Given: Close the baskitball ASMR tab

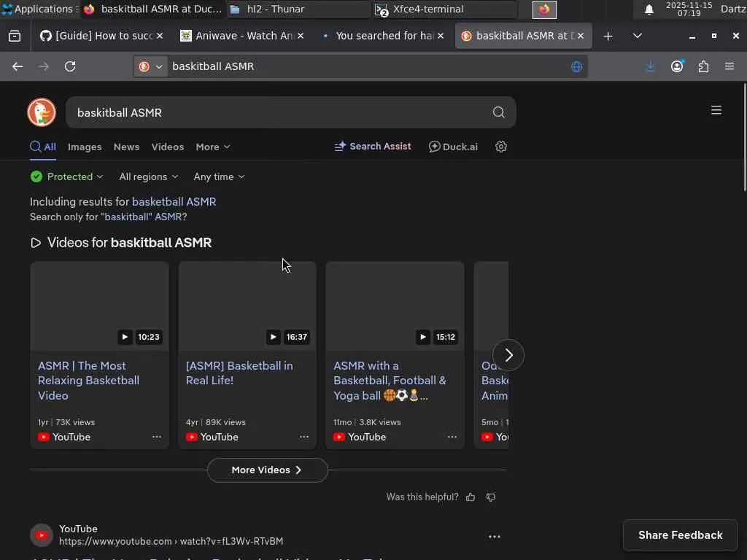Looking at the screenshot, I should coord(580,36).
